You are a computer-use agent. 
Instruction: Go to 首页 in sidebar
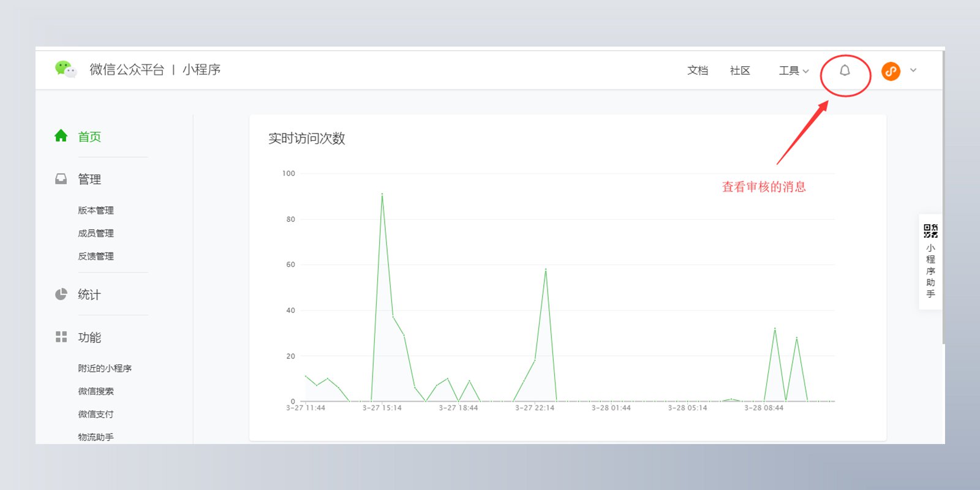click(89, 137)
